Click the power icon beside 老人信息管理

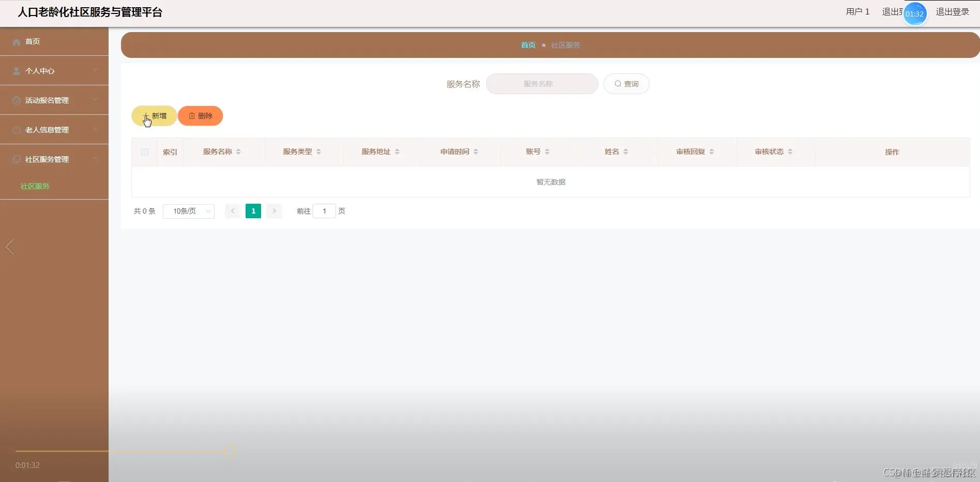[x=15, y=129]
